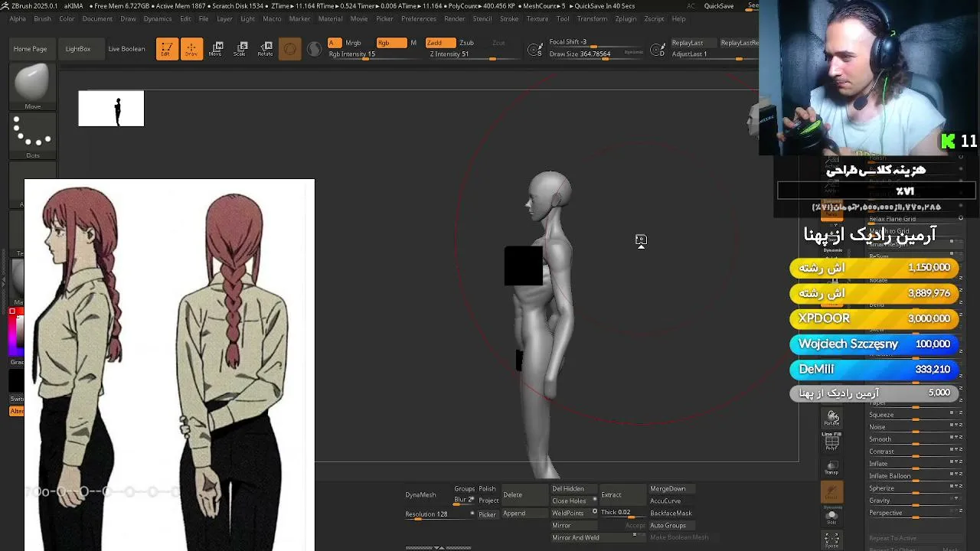Activate Edit mode button
This screenshot has width=980, height=551.
coord(167,49)
